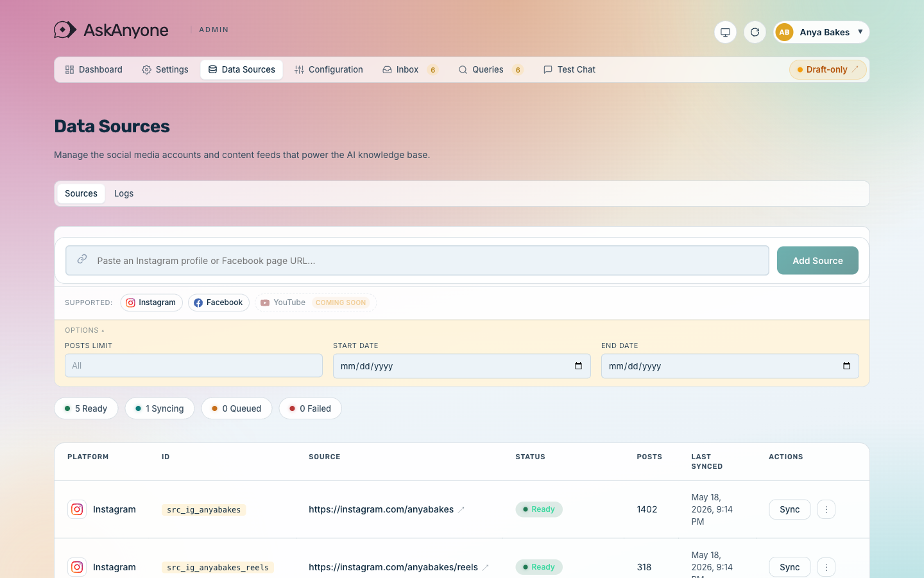924x578 pixels.
Task: Open the Start Date calendar picker icon
Action: 578,366
